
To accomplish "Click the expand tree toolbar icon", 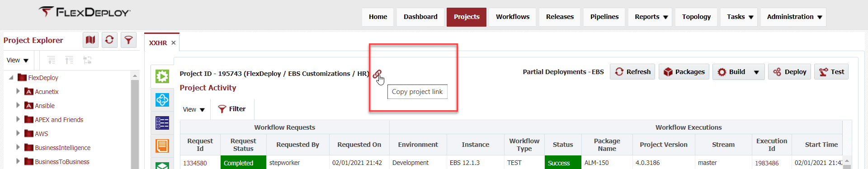I will click(69, 60).
